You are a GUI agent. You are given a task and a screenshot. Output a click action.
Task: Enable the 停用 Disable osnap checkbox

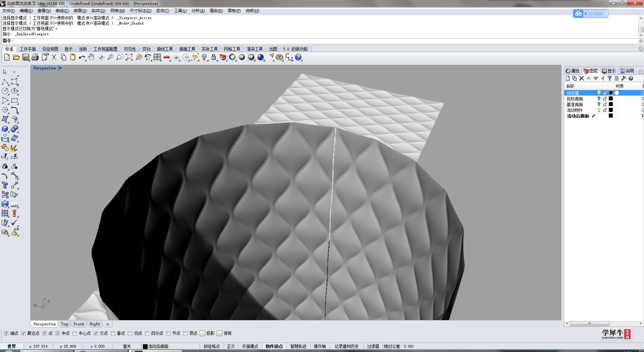(x=220, y=334)
